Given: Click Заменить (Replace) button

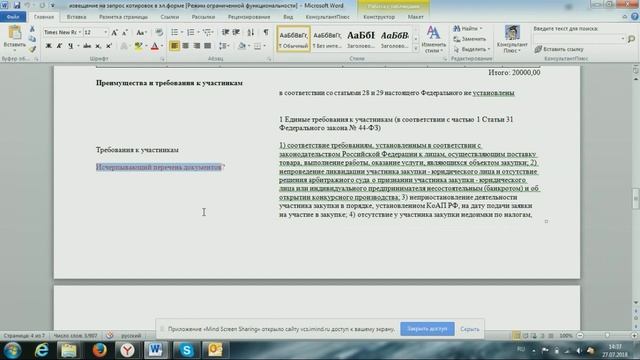Looking at the screenshot, I should click(x=470, y=39).
